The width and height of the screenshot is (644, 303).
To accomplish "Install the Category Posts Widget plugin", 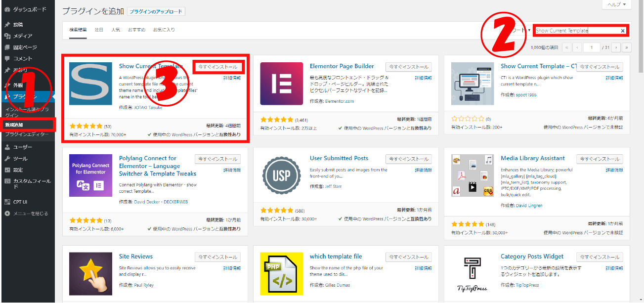I will coord(600,257).
